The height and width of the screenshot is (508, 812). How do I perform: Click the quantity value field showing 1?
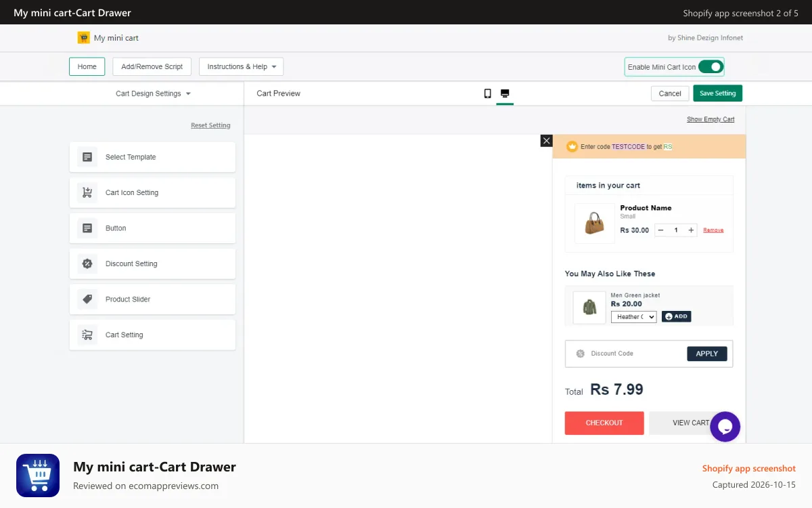[676, 230]
